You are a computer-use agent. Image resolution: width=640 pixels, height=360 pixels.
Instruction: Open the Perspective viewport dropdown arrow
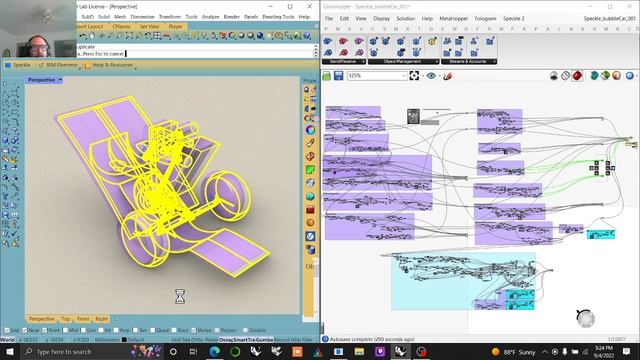60,80
